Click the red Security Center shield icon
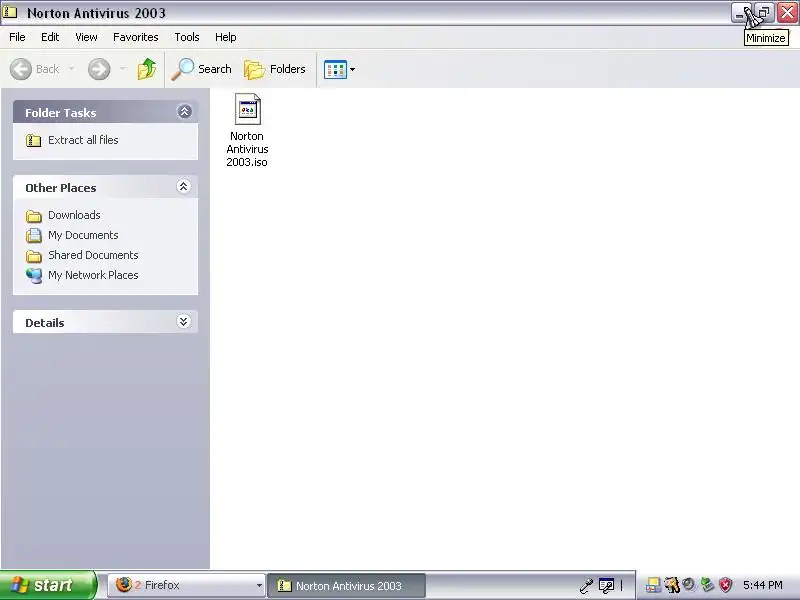This screenshot has height=600, width=800. [725, 585]
